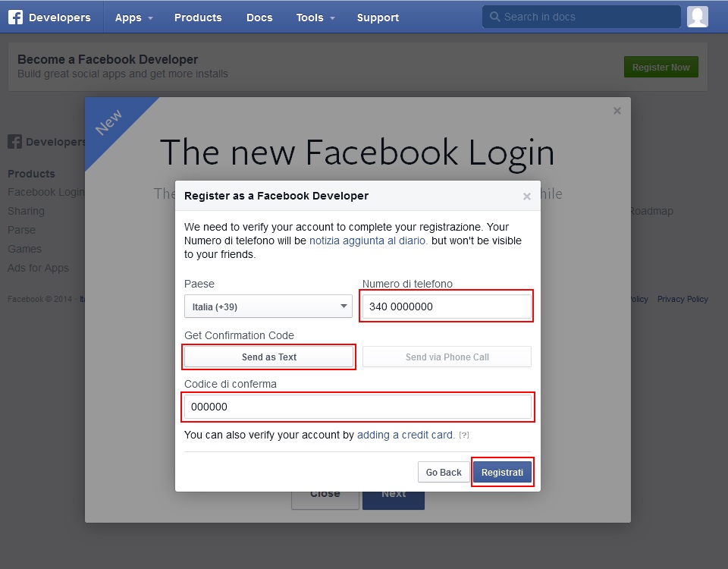
Task: Open the user profile avatar icon
Action: click(697, 17)
